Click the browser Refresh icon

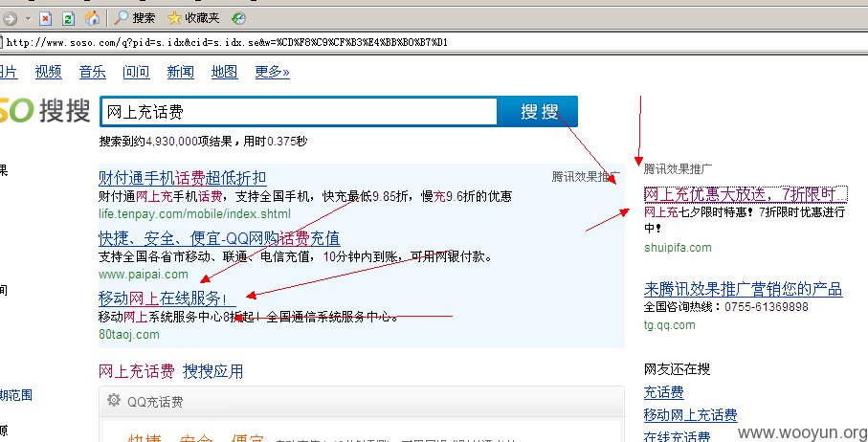click(x=68, y=19)
